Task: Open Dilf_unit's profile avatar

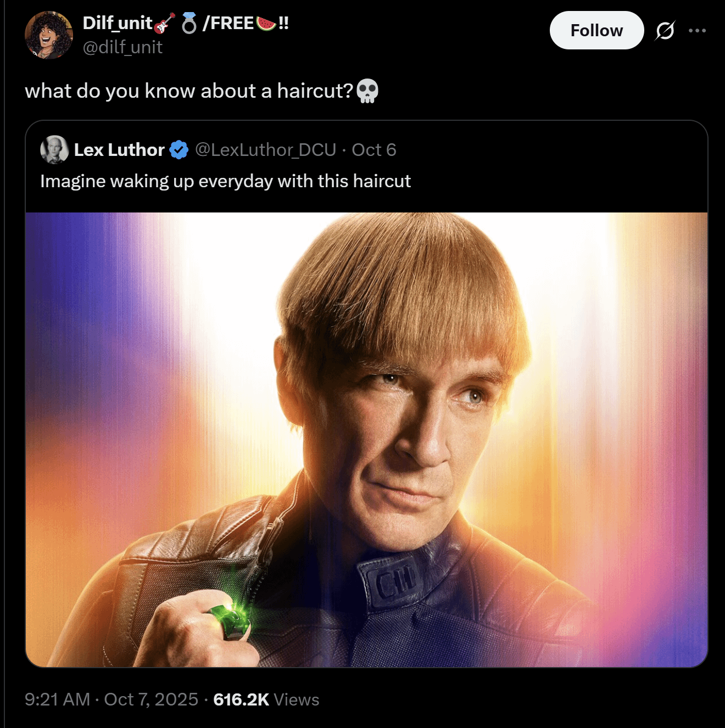Action: point(49,35)
